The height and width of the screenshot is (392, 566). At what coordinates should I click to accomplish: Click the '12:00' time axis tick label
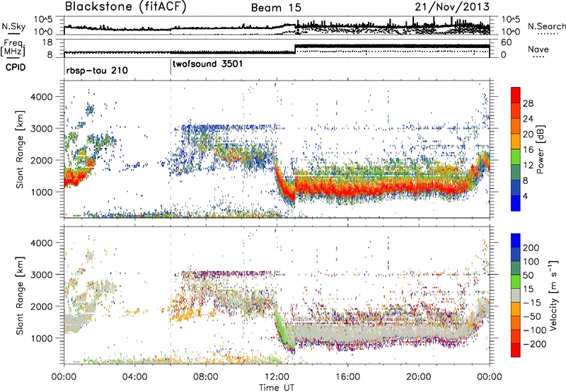(277, 377)
